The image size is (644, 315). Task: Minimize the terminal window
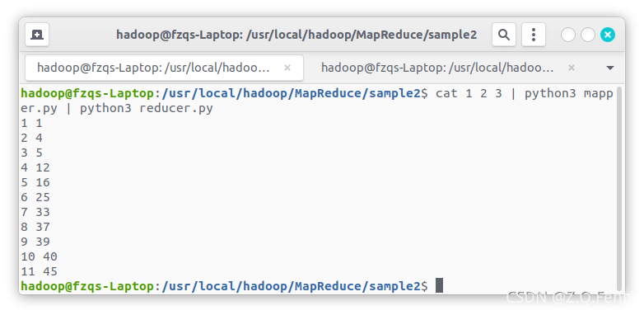point(568,35)
